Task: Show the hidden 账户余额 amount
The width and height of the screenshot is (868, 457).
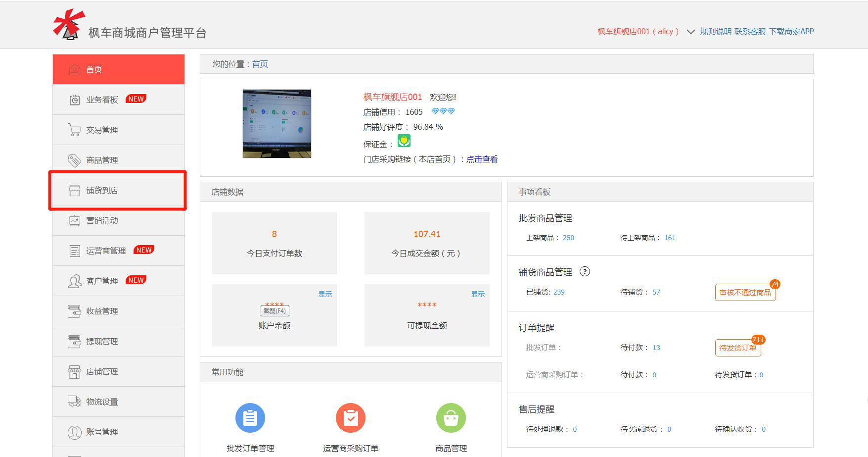Action: pos(325,294)
